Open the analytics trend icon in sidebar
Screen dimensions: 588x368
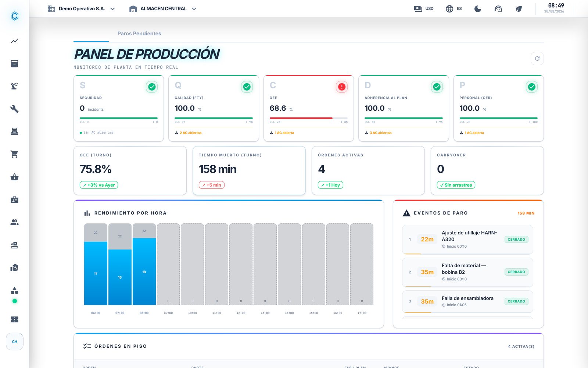pyautogui.click(x=14, y=41)
